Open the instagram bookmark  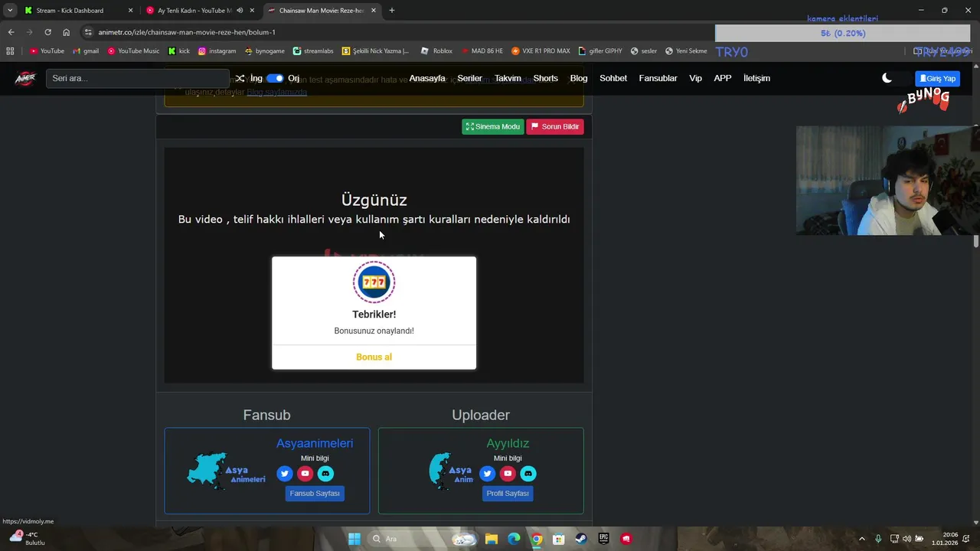tap(217, 51)
